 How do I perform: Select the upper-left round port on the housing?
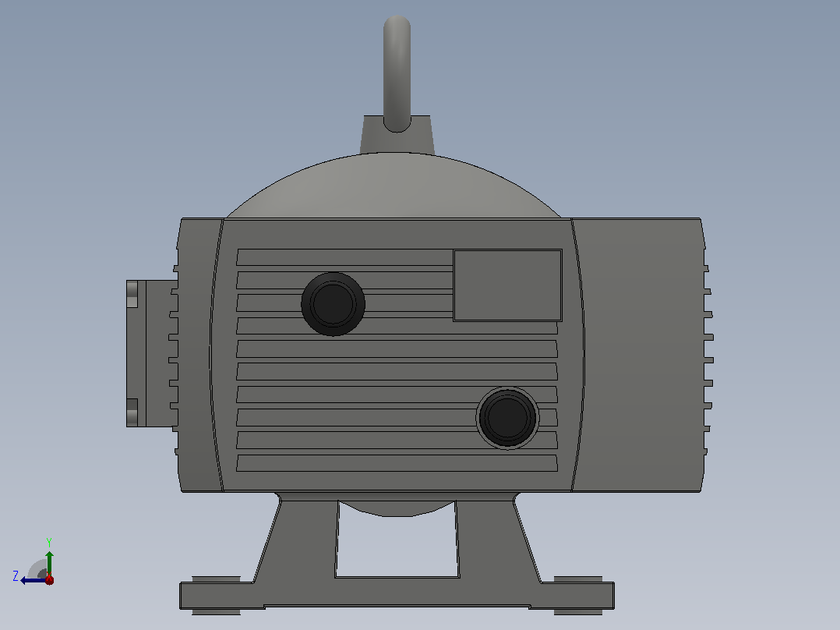[334, 304]
